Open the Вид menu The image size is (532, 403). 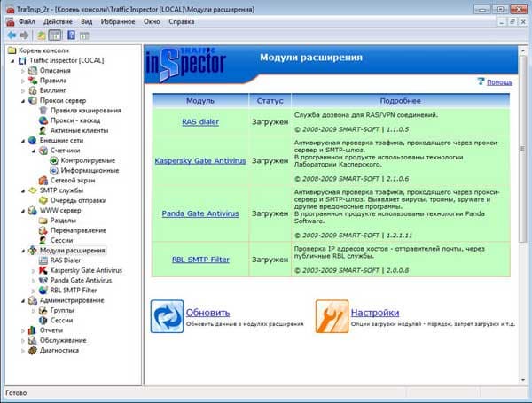(x=87, y=21)
